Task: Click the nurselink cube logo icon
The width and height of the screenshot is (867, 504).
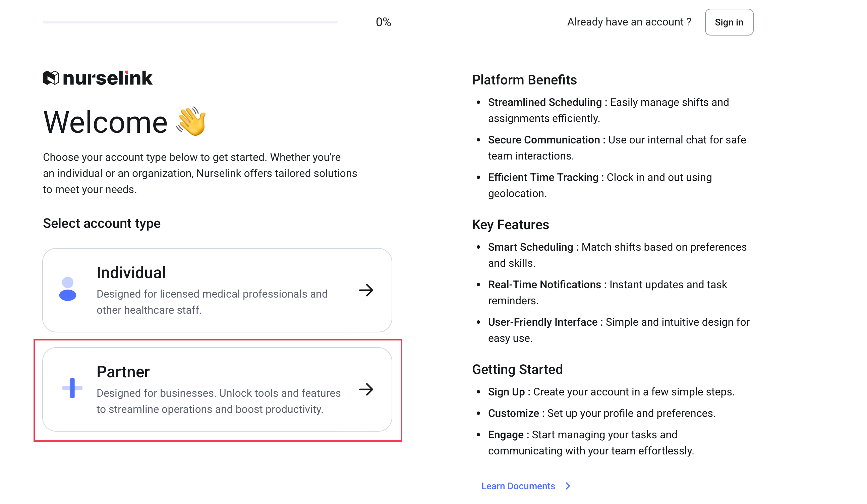Action: click(x=51, y=78)
